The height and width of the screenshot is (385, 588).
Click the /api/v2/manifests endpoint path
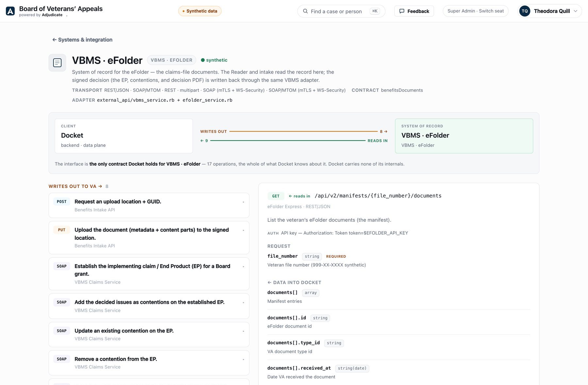click(378, 196)
